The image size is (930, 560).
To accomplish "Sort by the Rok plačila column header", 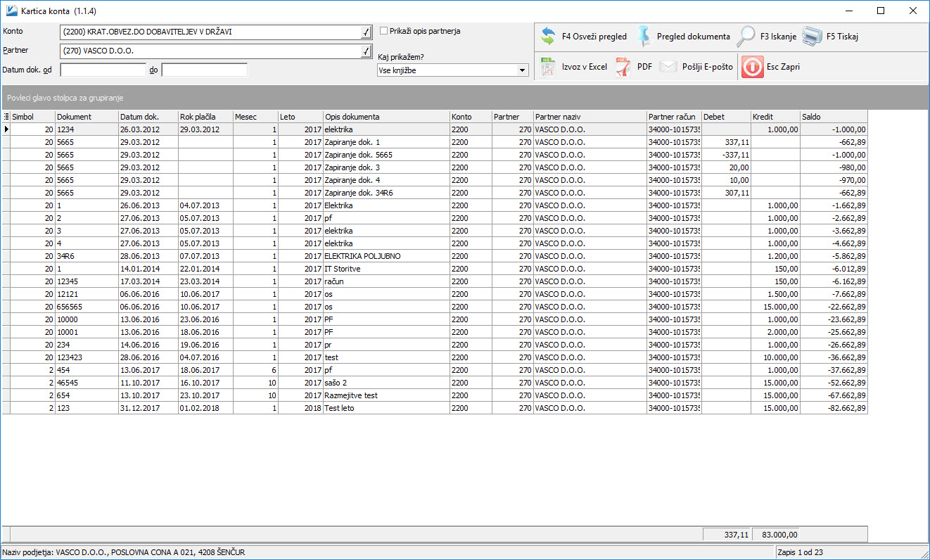I will [x=205, y=117].
